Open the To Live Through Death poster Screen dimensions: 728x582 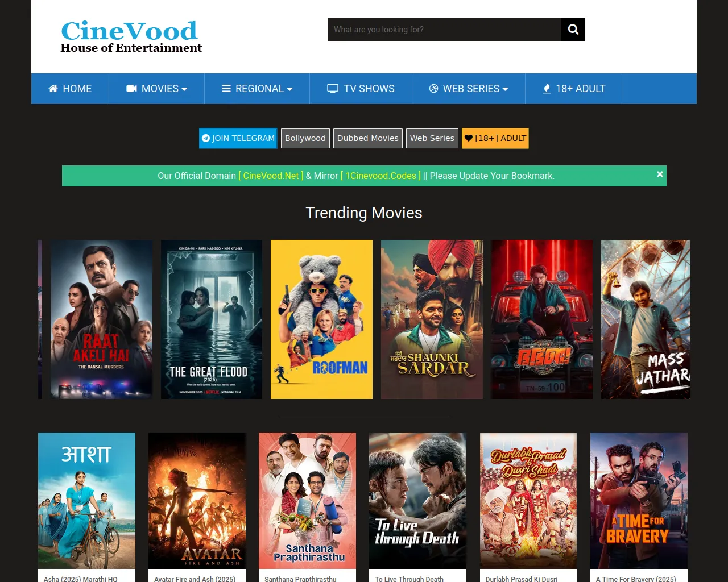click(417, 501)
